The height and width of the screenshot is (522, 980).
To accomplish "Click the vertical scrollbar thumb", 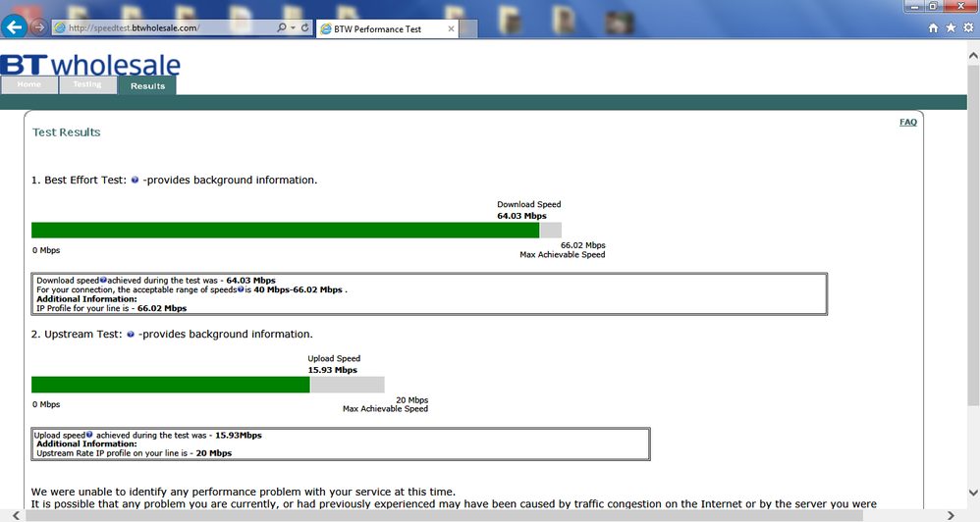I will click(973, 235).
